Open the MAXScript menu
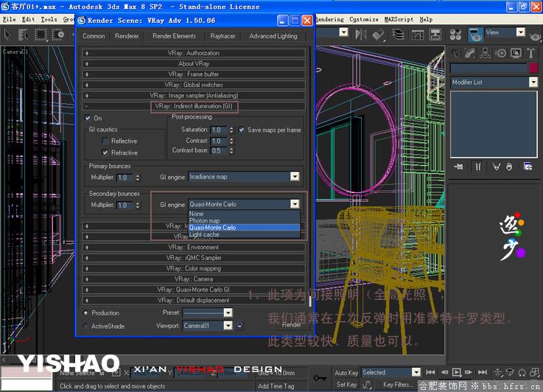The width and height of the screenshot is (543, 392). [399, 19]
